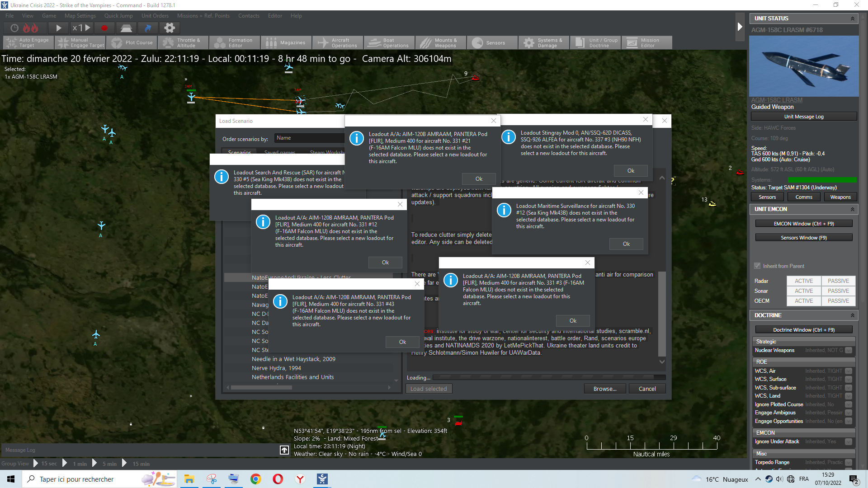Set Sonar to PASSIVE
The image size is (868, 488).
click(x=838, y=291)
